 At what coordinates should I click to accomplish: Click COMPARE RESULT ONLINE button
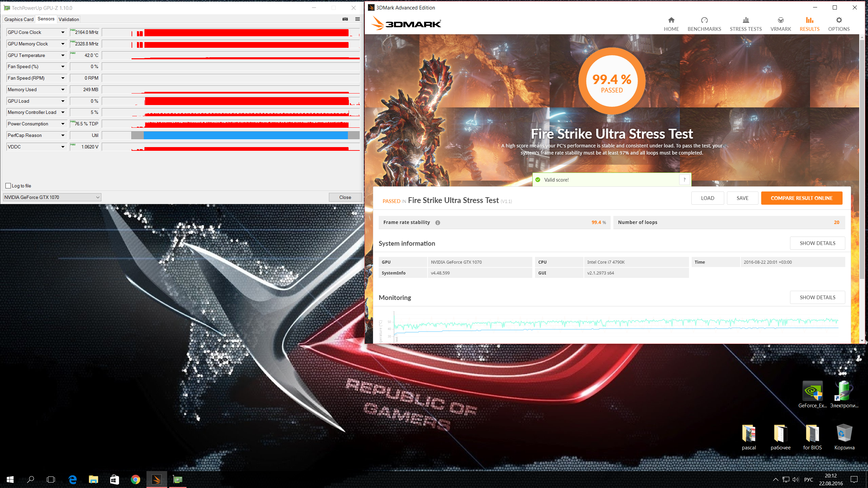click(802, 198)
